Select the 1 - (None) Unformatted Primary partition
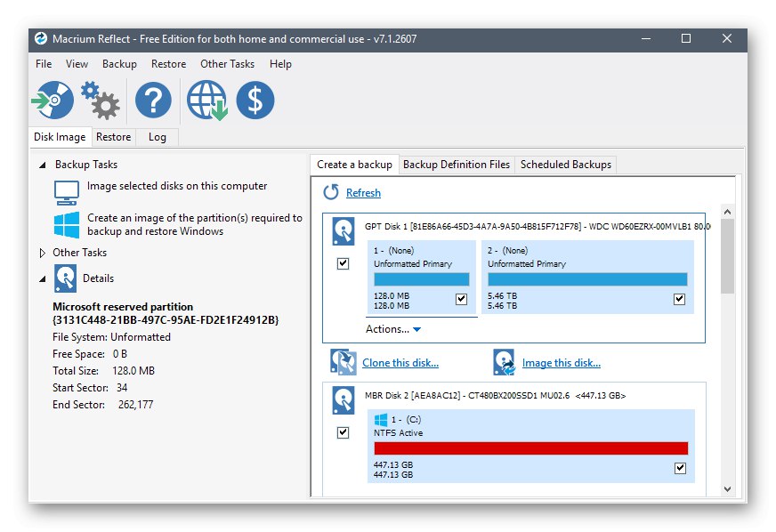 422,278
